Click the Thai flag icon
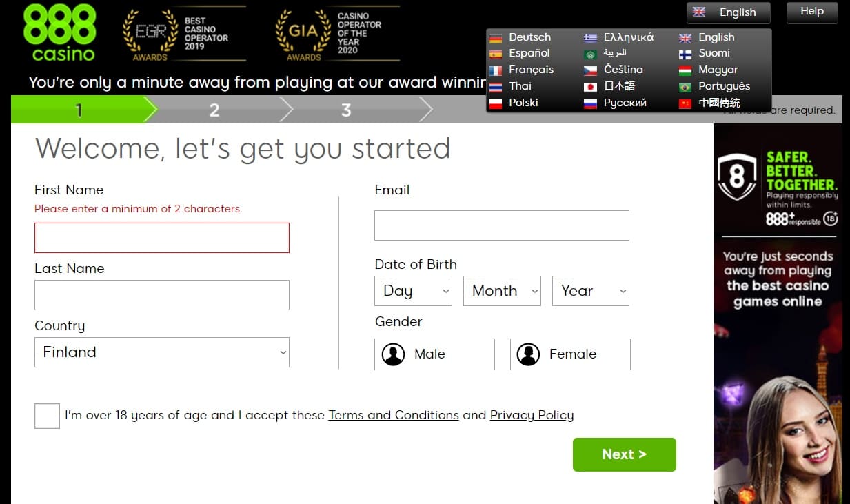The width and height of the screenshot is (850, 504). pyautogui.click(x=495, y=87)
